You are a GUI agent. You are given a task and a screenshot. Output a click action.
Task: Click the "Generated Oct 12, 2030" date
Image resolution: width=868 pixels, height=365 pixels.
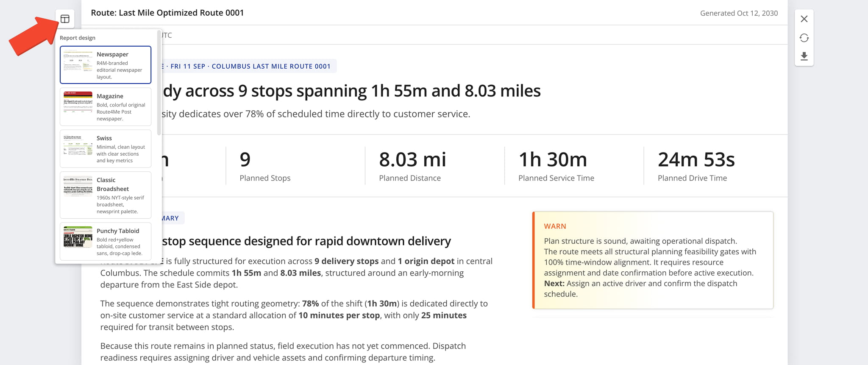pyautogui.click(x=739, y=13)
